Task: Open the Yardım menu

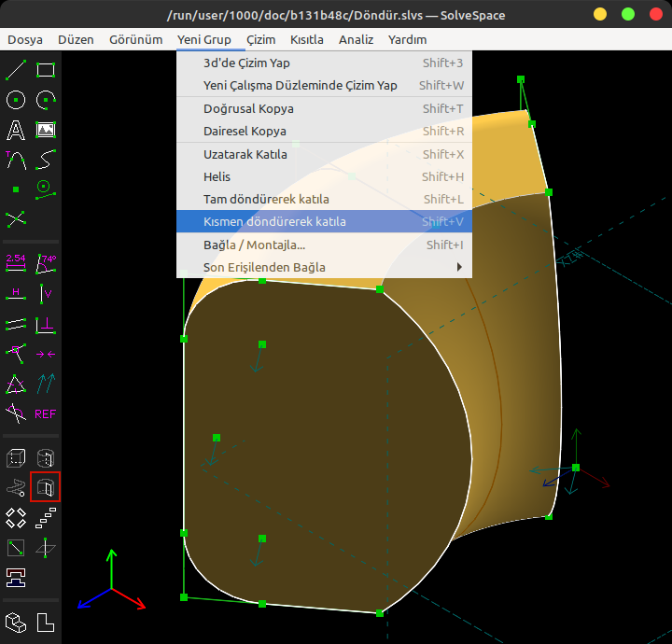Action: tap(408, 39)
